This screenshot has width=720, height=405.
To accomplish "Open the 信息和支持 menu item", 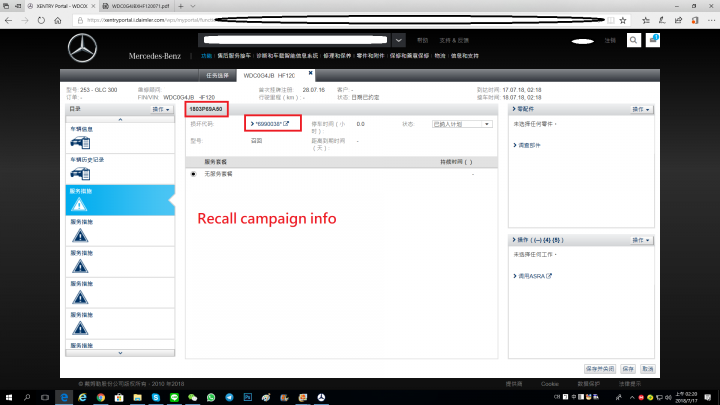I will coord(465,56).
